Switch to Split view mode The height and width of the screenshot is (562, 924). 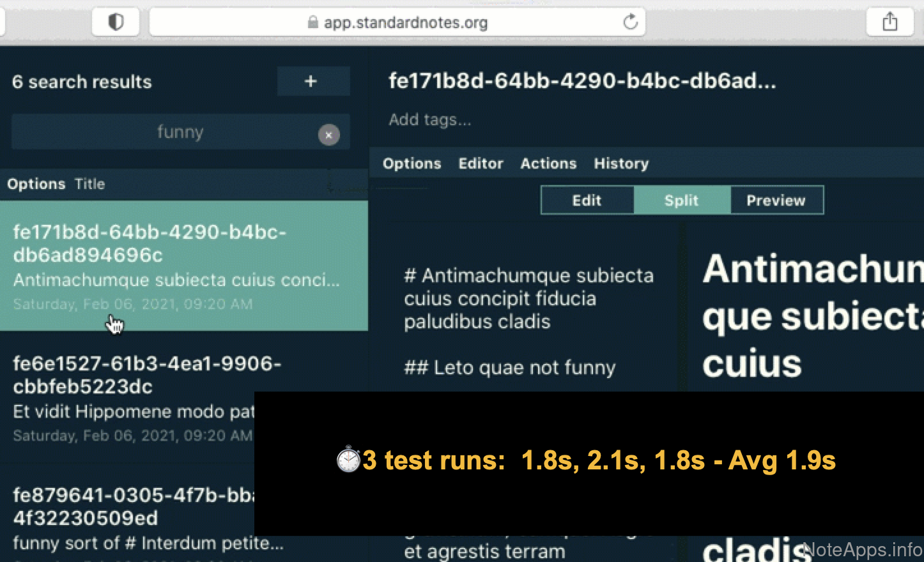(681, 201)
